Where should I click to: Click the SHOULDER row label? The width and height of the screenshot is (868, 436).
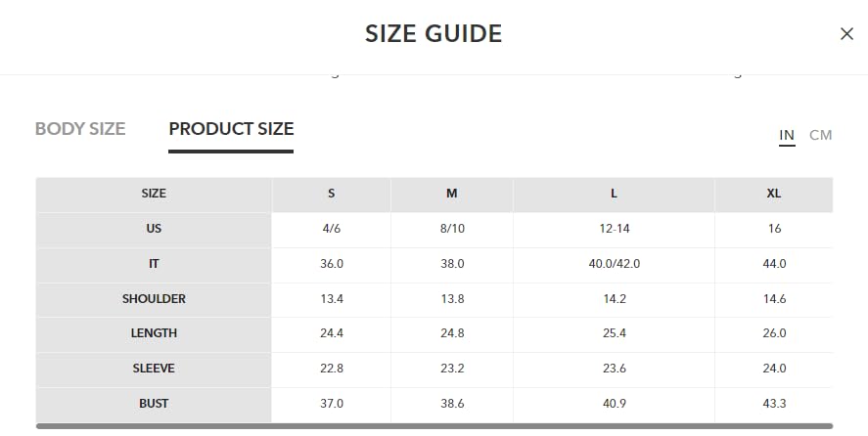click(154, 299)
